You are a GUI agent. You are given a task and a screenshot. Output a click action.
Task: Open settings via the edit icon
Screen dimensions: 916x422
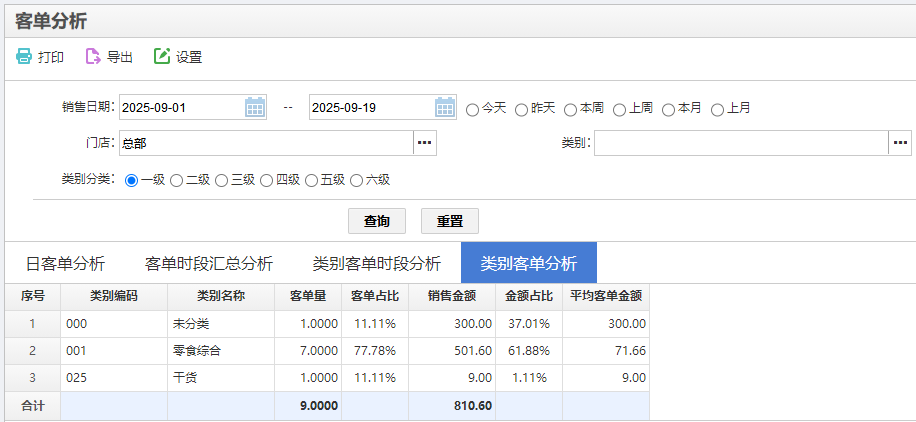pos(162,57)
